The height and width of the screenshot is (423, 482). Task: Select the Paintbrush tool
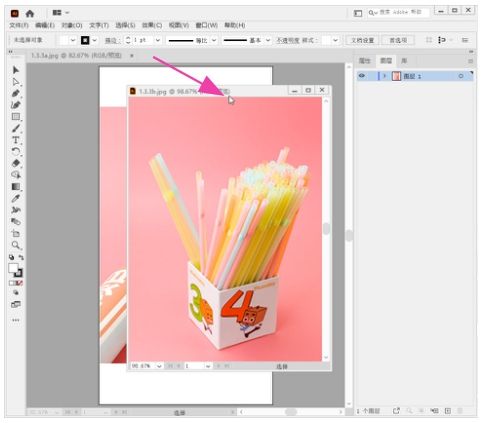click(x=16, y=128)
